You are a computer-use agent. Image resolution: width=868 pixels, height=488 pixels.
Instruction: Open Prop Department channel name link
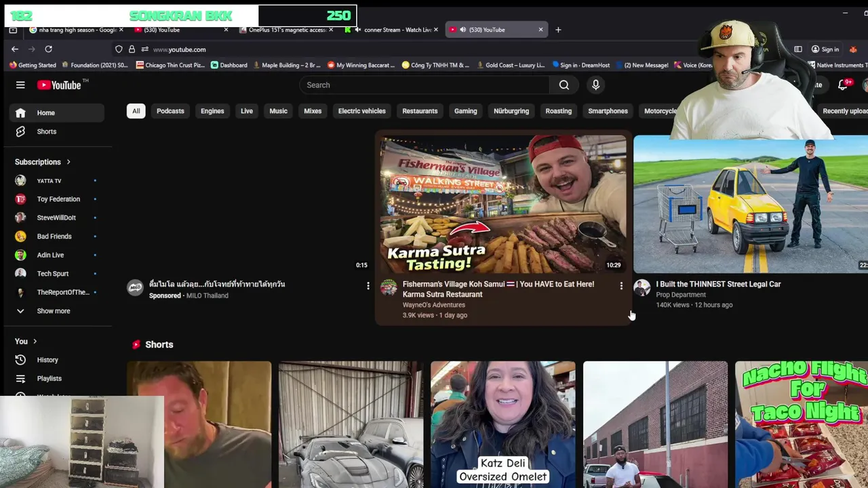pos(681,295)
